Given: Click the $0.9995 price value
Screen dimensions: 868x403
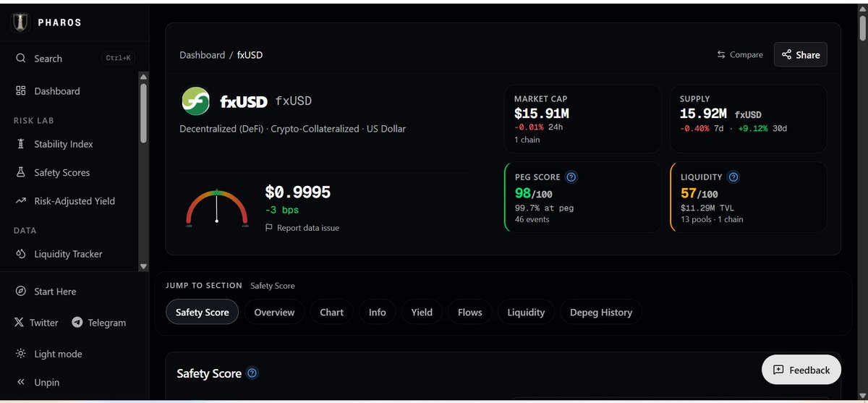Looking at the screenshot, I should pyautogui.click(x=298, y=192).
